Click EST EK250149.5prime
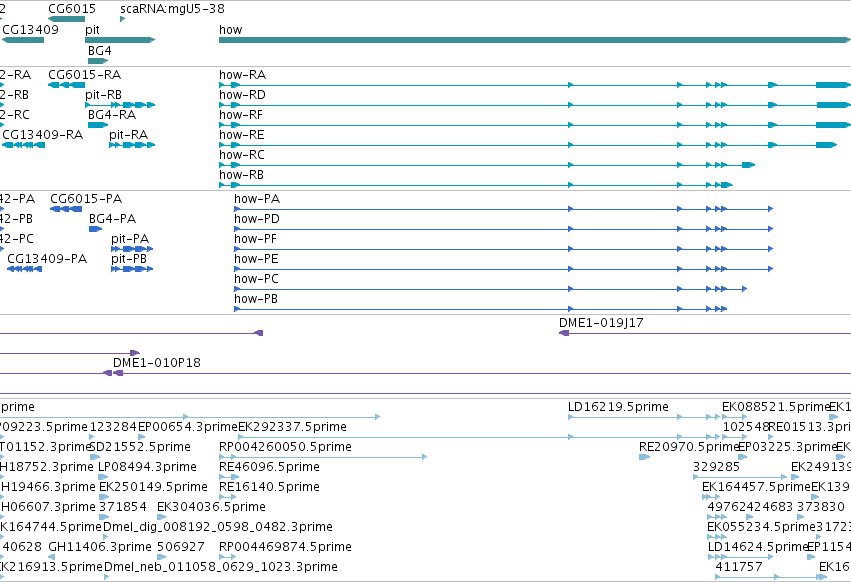The height and width of the screenshot is (582, 851). (x=104, y=497)
